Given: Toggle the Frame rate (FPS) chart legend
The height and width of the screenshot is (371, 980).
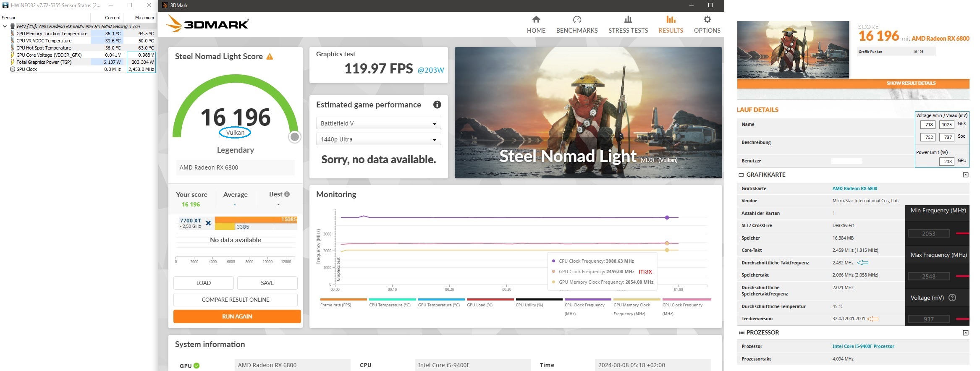Looking at the screenshot, I should 343,303.
